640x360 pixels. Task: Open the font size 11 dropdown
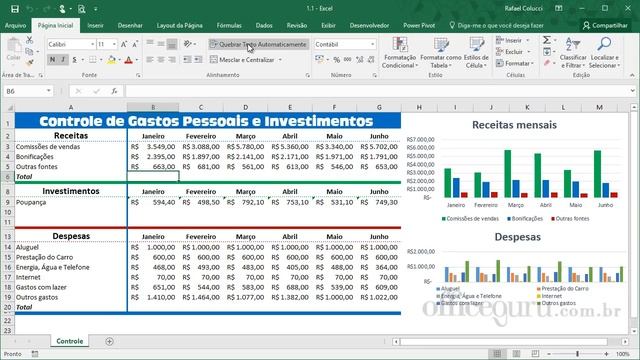[x=114, y=44]
